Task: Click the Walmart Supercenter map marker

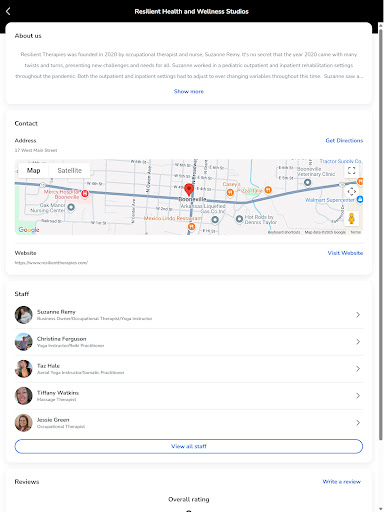Action: (x=360, y=199)
